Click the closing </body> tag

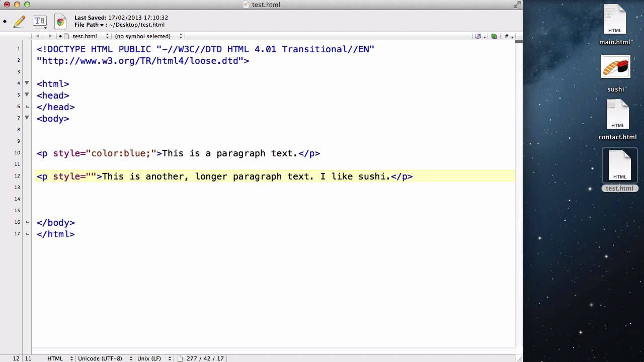(56, 223)
